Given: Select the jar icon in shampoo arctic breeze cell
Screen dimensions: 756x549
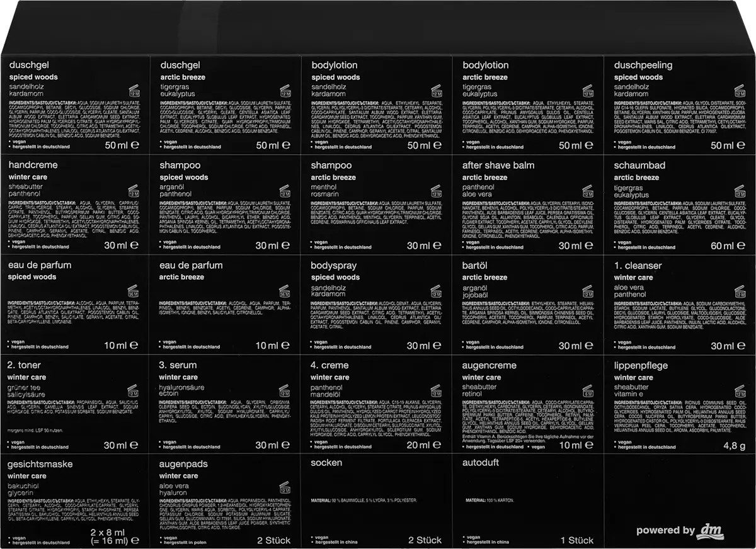Looking at the screenshot, I should click(436, 190).
